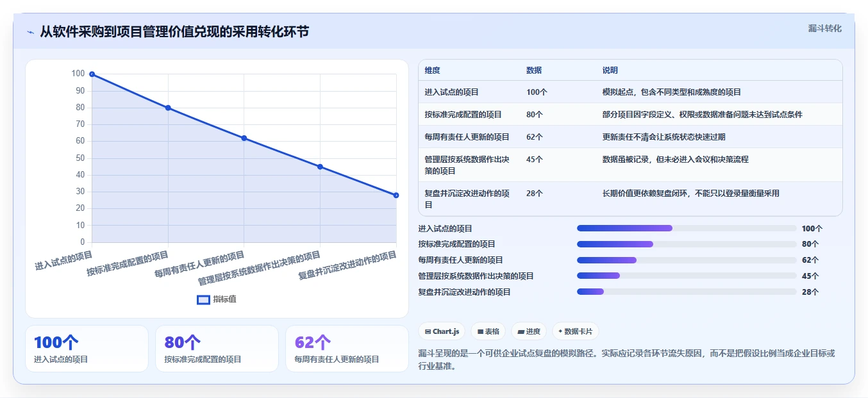Click 复盘并沉淀改进动作的项目 in the table
The width and height of the screenshot is (868, 398).
coord(467,199)
